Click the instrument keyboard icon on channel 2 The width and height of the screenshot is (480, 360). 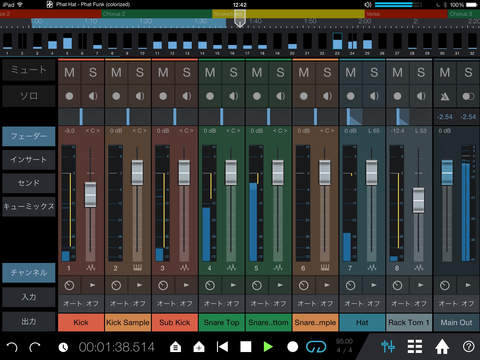137,268
